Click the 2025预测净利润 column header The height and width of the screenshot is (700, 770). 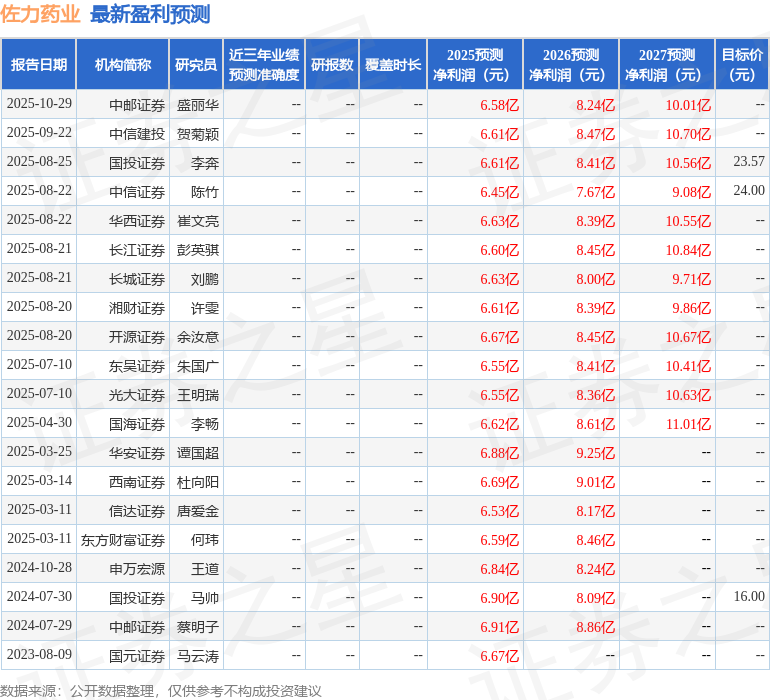475,65
